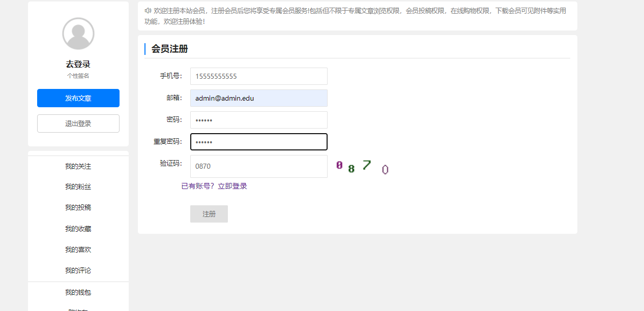Open 我的评论 in the sidebar

[x=78, y=270]
